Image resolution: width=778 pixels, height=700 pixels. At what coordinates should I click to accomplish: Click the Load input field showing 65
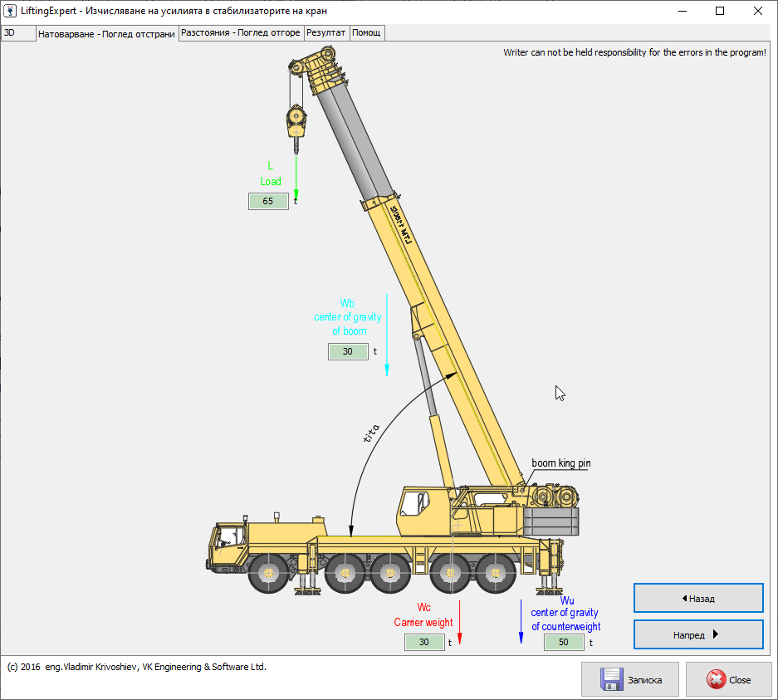(x=268, y=201)
